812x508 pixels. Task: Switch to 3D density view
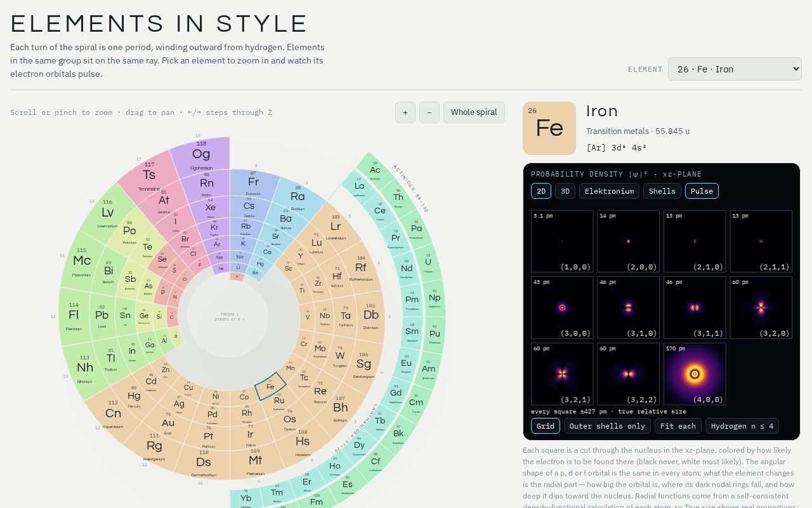[x=565, y=191]
